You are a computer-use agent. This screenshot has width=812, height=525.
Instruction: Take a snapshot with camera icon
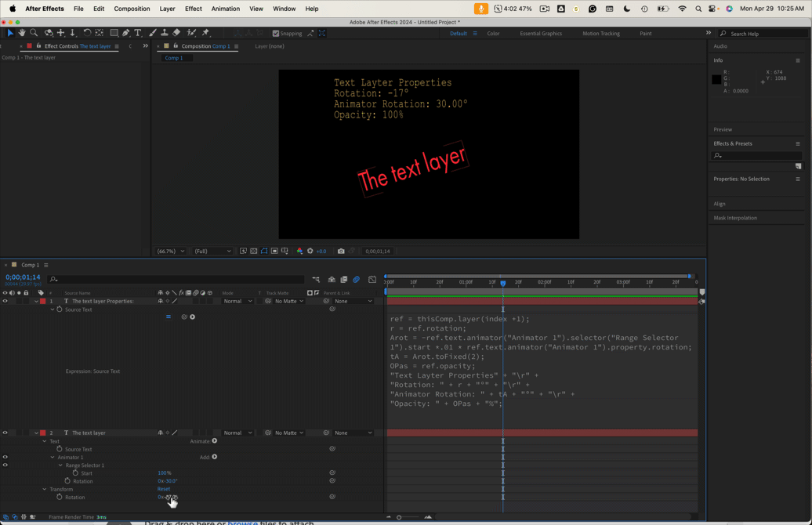(341, 251)
